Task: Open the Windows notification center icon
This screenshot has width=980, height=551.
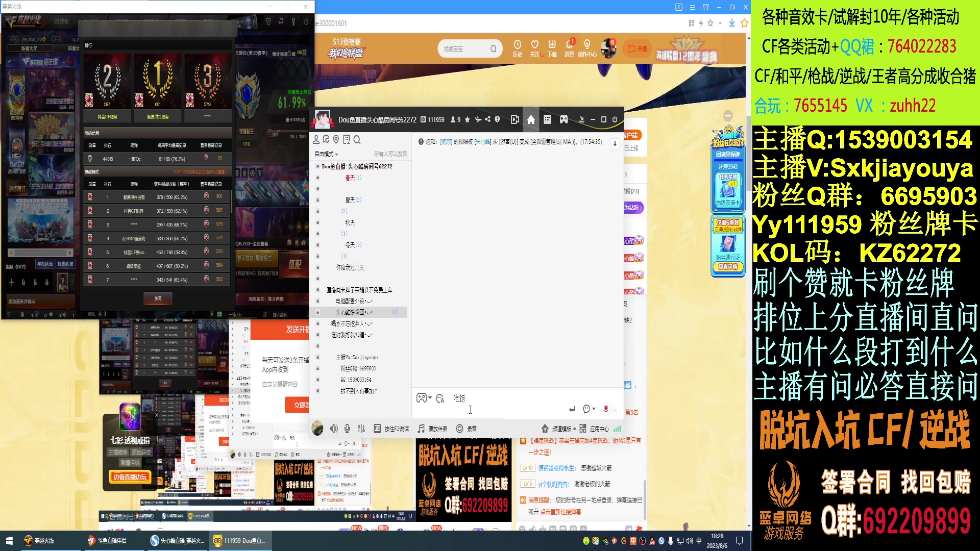Action: pos(739,541)
